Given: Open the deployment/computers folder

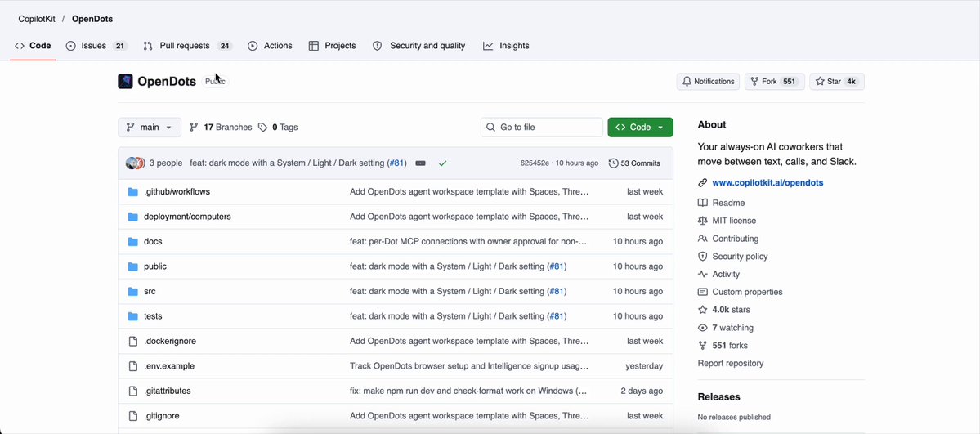Looking at the screenshot, I should (187, 217).
